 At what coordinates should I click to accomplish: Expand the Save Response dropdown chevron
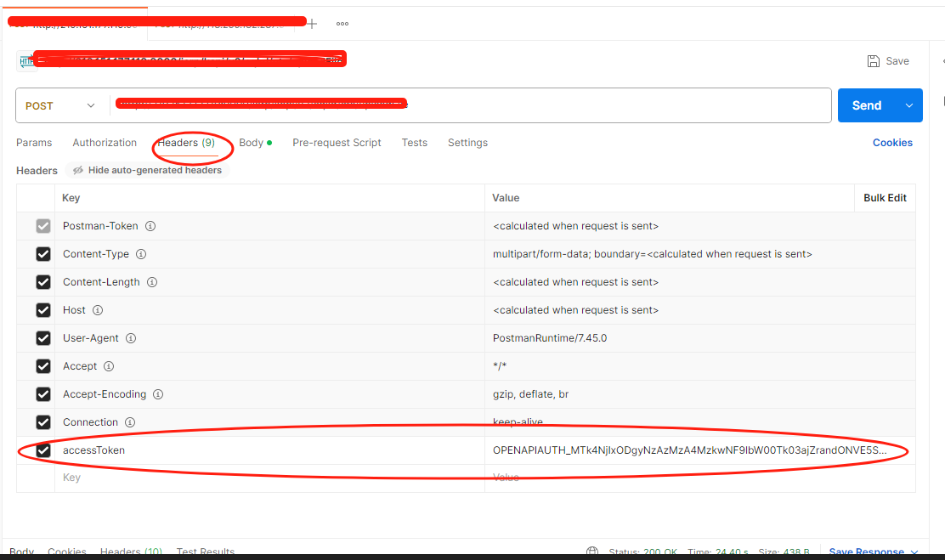click(914, 552)
